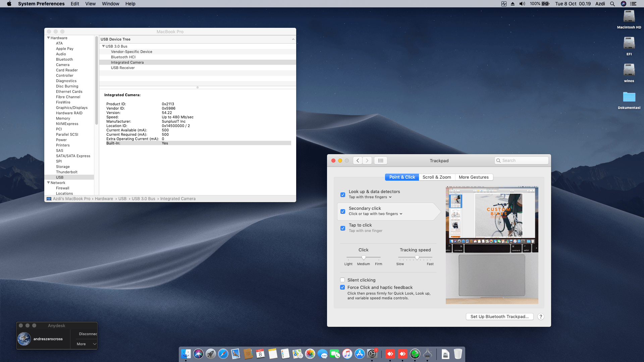Switch to Scroll & Zoom tab
The height and width of the screenshot is (362, 644).
[x=437, y=177]
